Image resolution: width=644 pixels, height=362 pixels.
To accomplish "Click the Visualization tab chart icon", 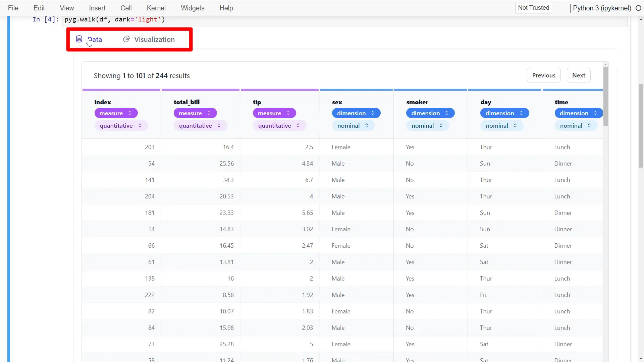I will tap(126, 39).
